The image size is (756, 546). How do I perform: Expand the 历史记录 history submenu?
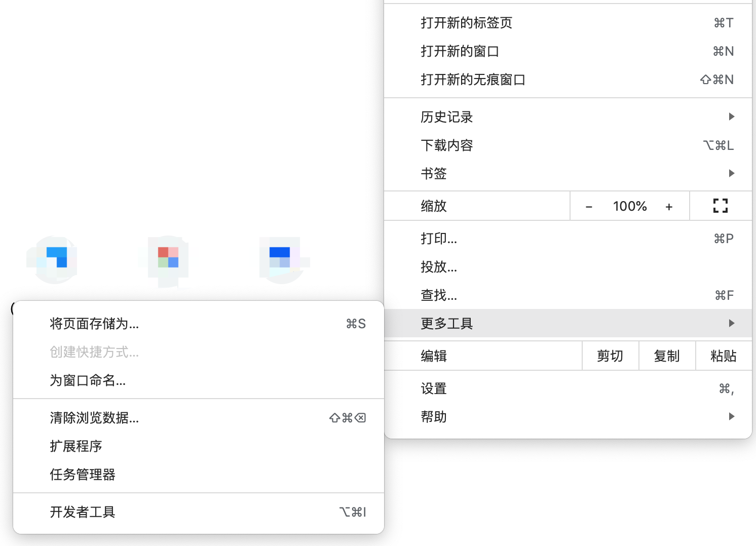(x=568, y=117)
